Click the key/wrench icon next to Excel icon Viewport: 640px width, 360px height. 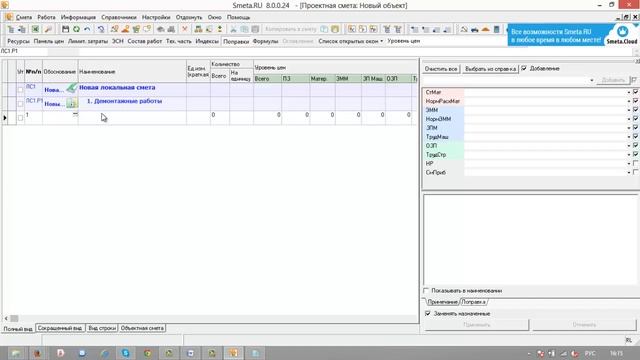[48, 29]
